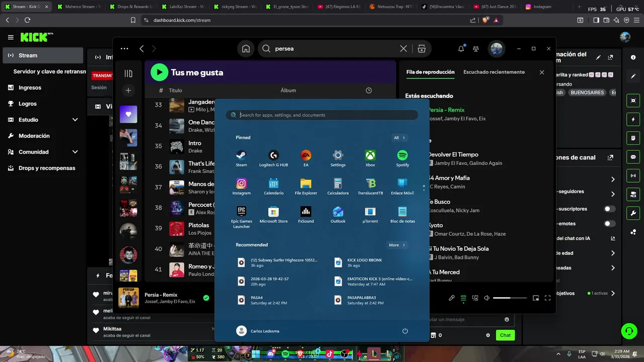Launch Epic Games Launcher

tap(242, 217)
